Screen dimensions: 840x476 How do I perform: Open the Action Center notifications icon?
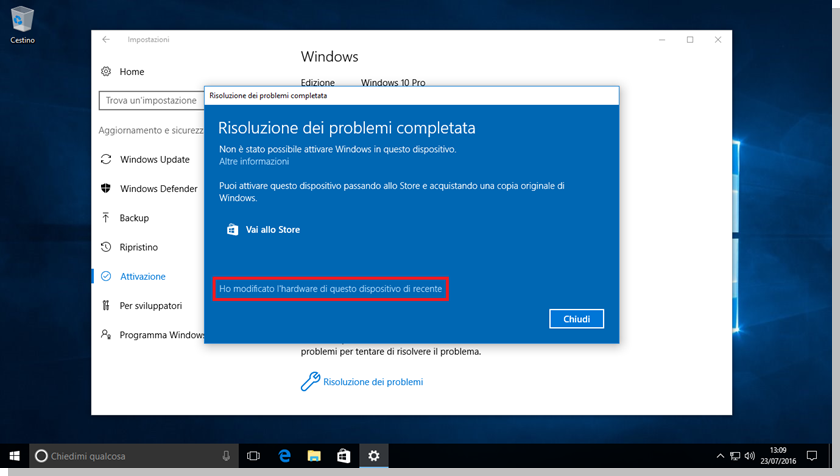click(812, 456)
